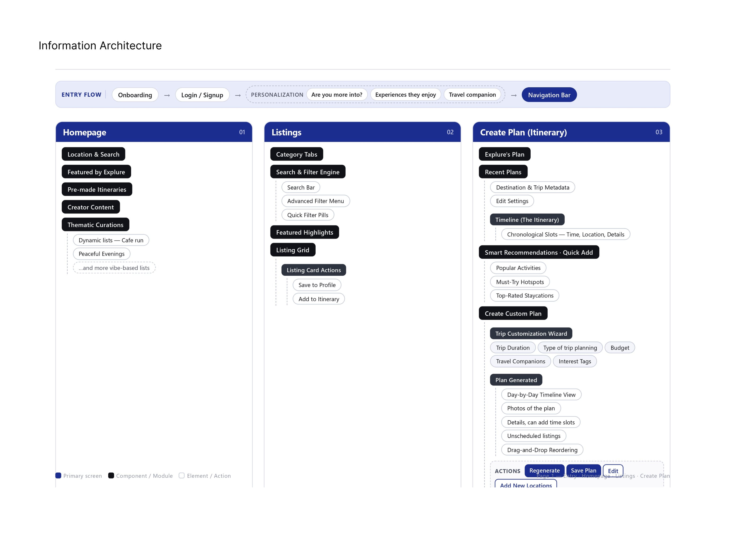Click the blue Primary screen legend swatch

click(58, 475)
